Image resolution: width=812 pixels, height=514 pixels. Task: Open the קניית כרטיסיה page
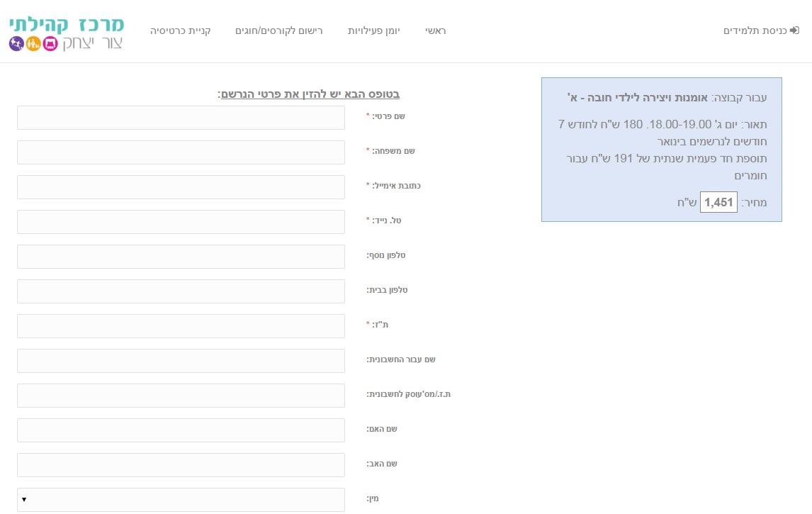pos(180,31)
